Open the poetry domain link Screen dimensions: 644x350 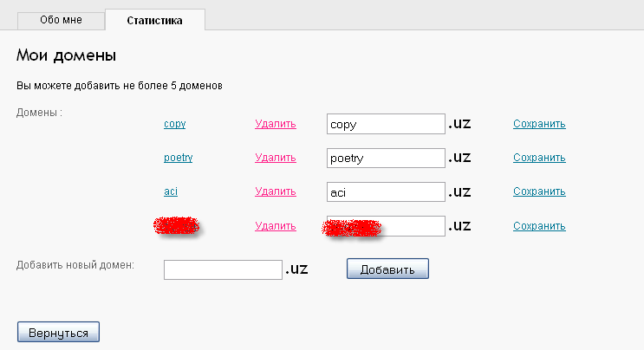[178, 158]
